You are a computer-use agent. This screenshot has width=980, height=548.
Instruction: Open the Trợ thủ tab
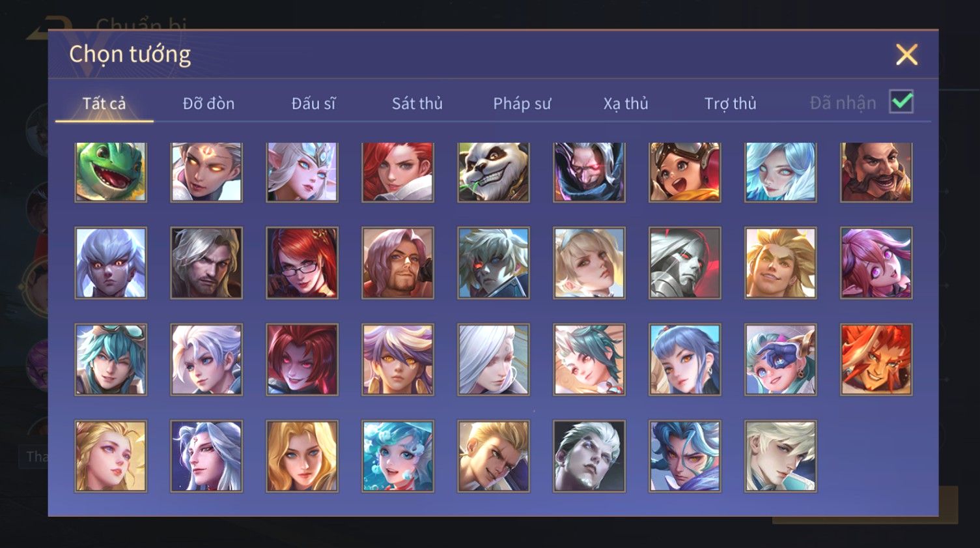pyautogui.click(x=730, y=104)
